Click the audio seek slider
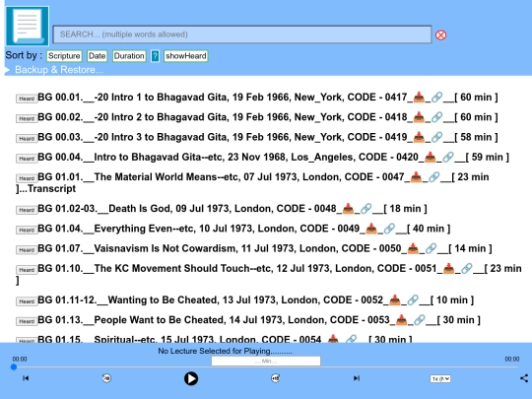This screenshot has height=399, width=532. [x=266, y=367]
